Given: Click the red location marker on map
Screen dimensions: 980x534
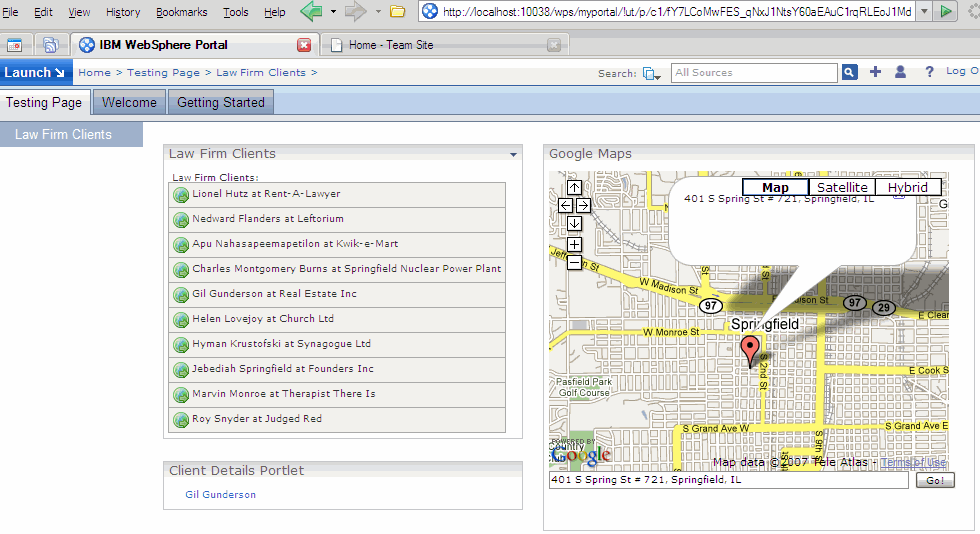Looking at the screenshot, I should [x=750, y=350].
